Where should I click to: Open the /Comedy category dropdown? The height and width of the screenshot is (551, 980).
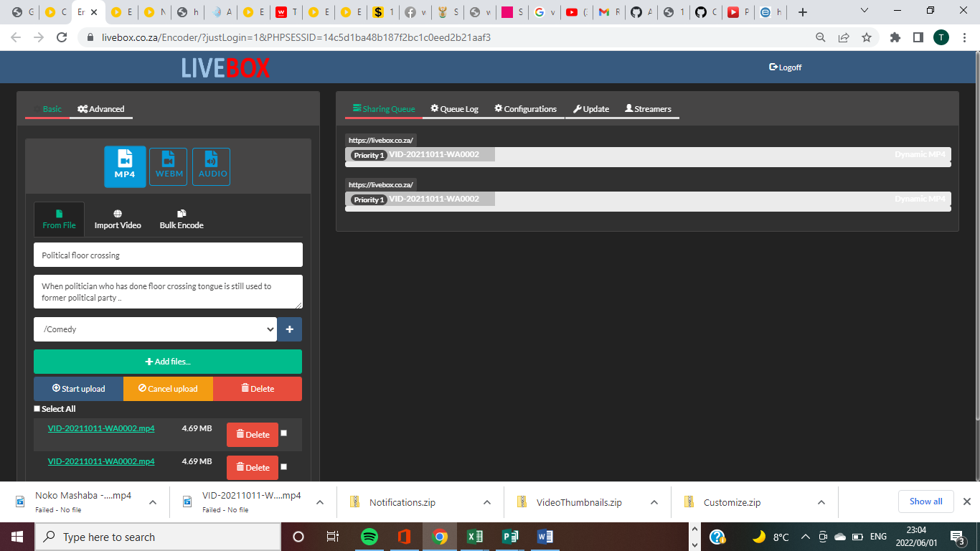click(x=154, y=329)
